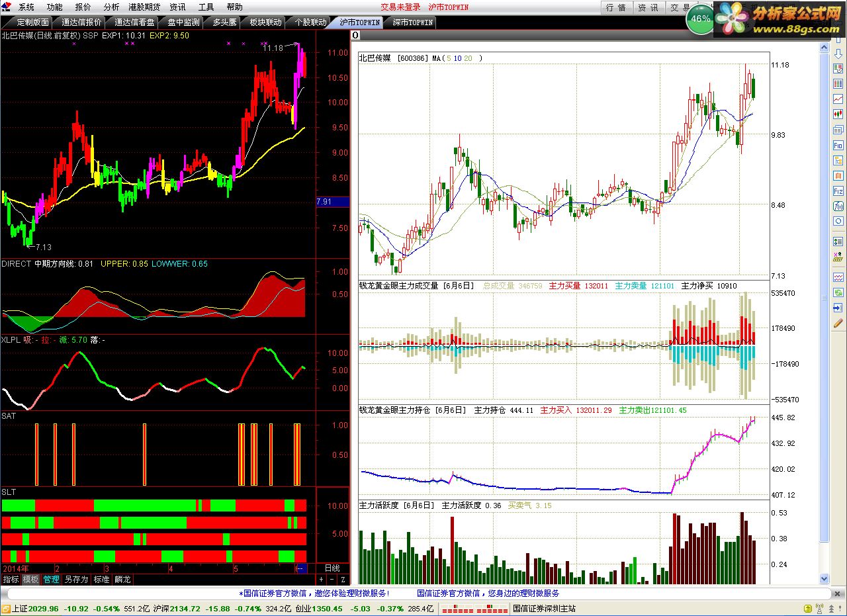Click the F12 icon in sidebar
Image resolution: width=847 pixels, height=616 pixels.
tap(838, 191)
